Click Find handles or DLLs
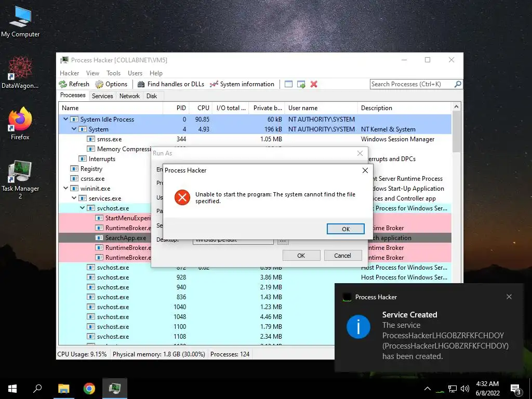Image resolution: width=532 pixels, height=399 pixels. coord(171,84)
